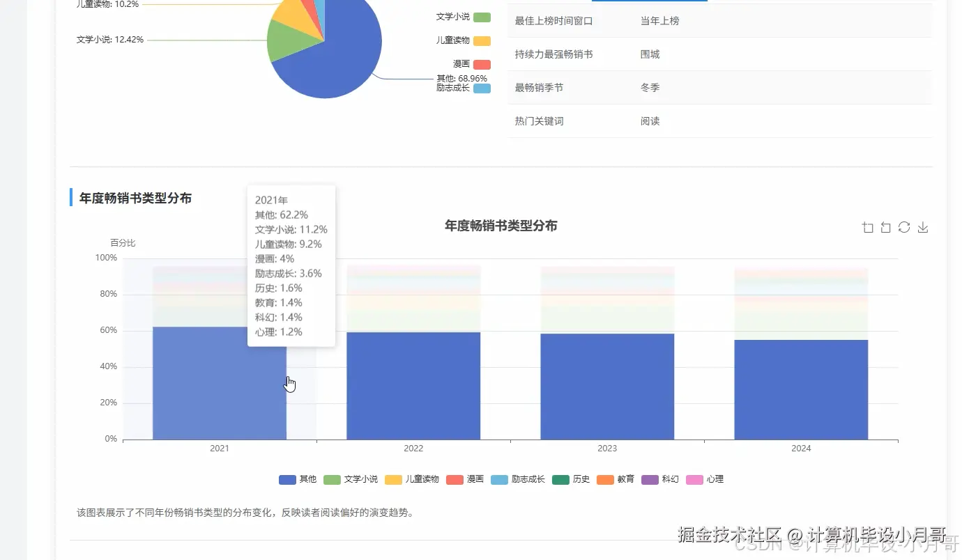Refresh the chart using the restore icon
This screenshot has width=962, height=560.
click(x=904, y=227)
